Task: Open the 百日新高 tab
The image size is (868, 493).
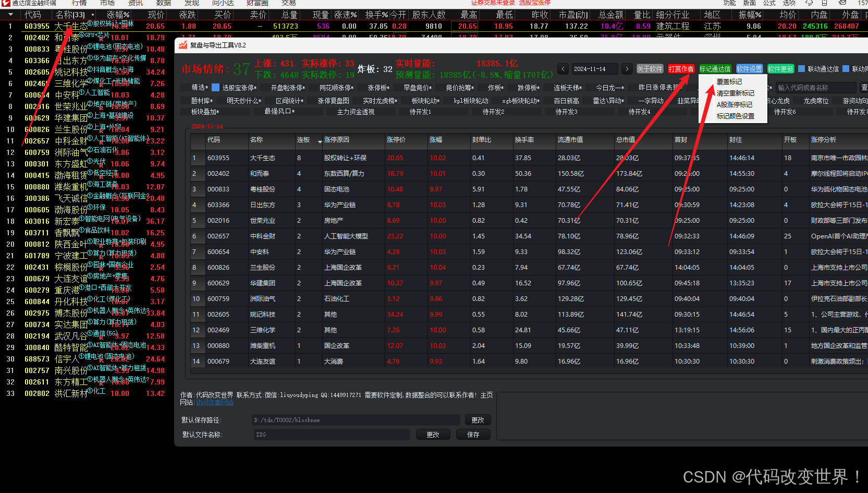Action: pos(566,101)
